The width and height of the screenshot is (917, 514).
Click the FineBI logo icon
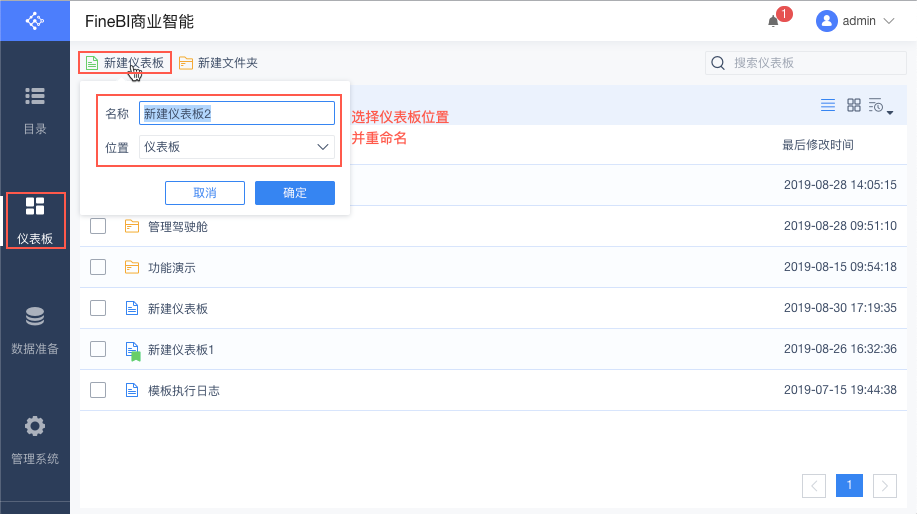[35, 20]
